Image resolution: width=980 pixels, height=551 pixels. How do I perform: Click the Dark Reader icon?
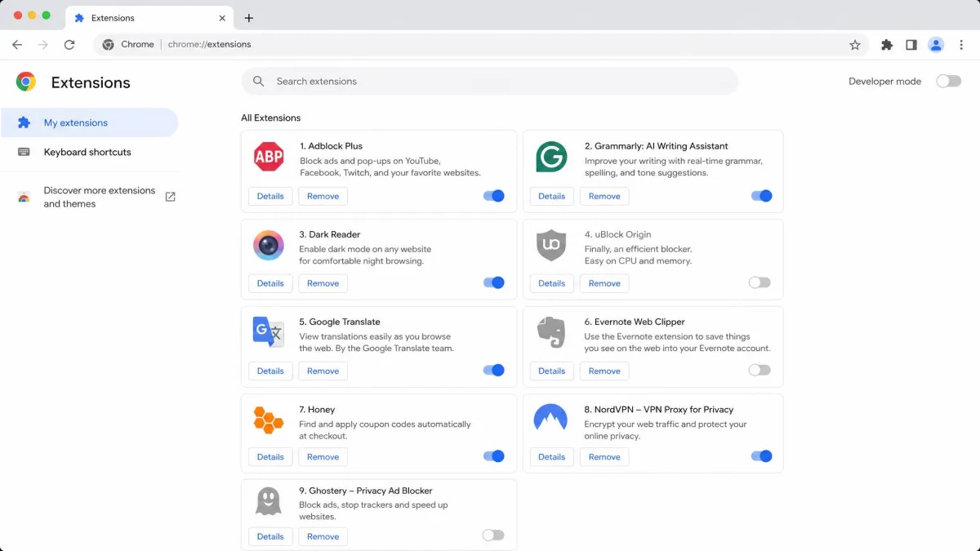269,245
